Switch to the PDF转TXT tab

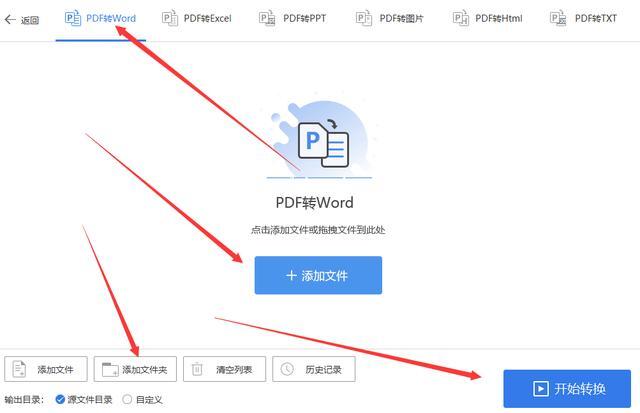click(584, 18)
